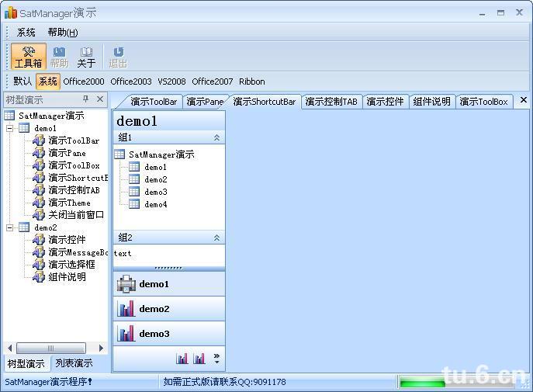533x392 pixels.
Task: Switch to the 演示ToolBar tab
Action: 154,102
